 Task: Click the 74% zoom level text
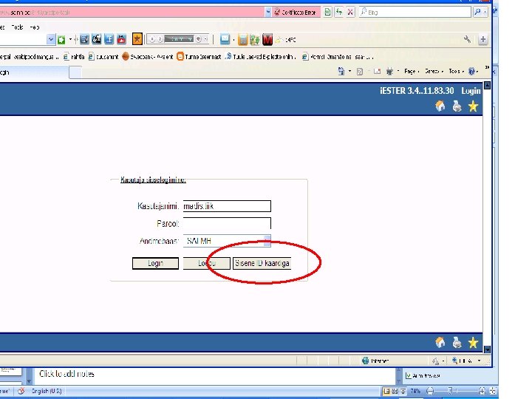tap(415, 391)
